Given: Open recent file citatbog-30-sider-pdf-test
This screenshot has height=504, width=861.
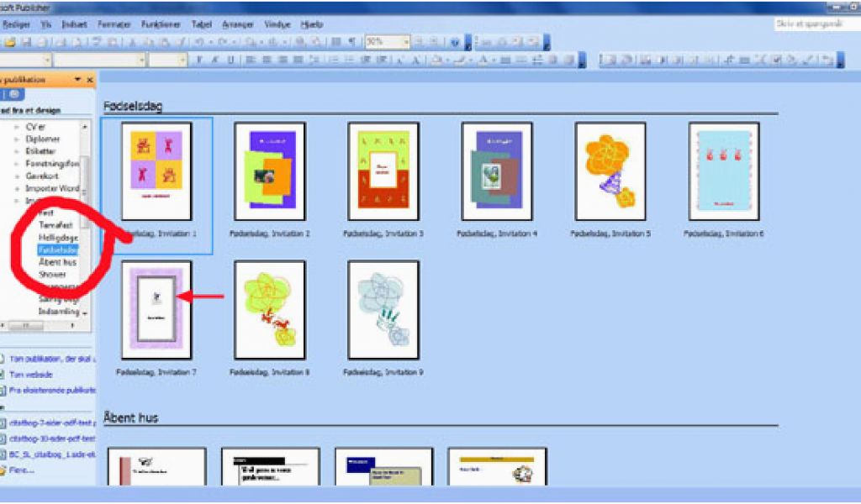Looking at the screenshot, I should pyautogui.click(x=51, y=438).
